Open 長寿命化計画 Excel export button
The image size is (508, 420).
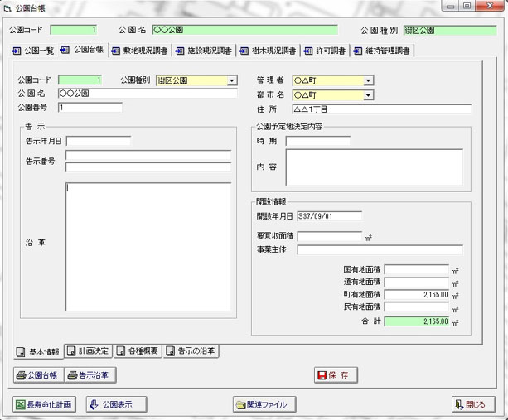pos(43,404)
